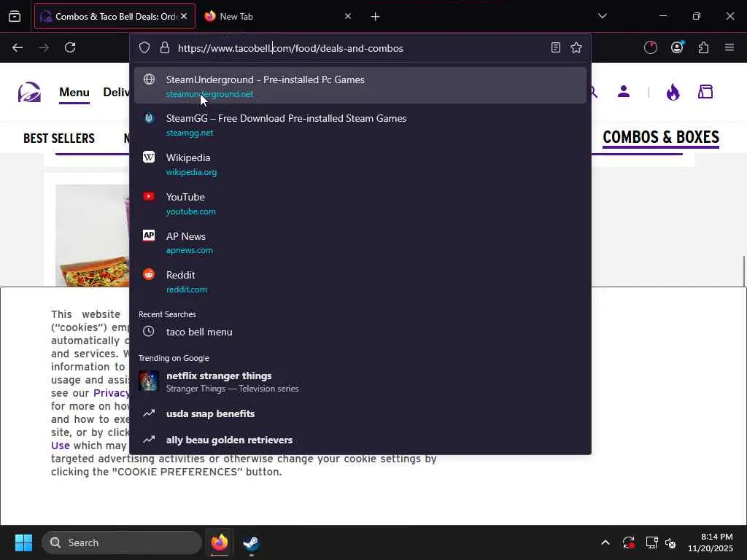
Task: Open the downloads progress circle icon
Action: (650, 47)
